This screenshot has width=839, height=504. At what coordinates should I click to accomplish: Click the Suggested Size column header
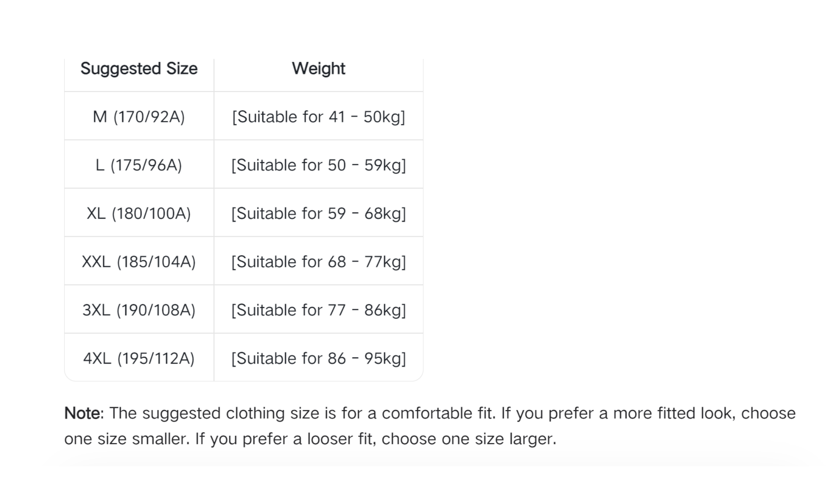(x=139, y=69)
